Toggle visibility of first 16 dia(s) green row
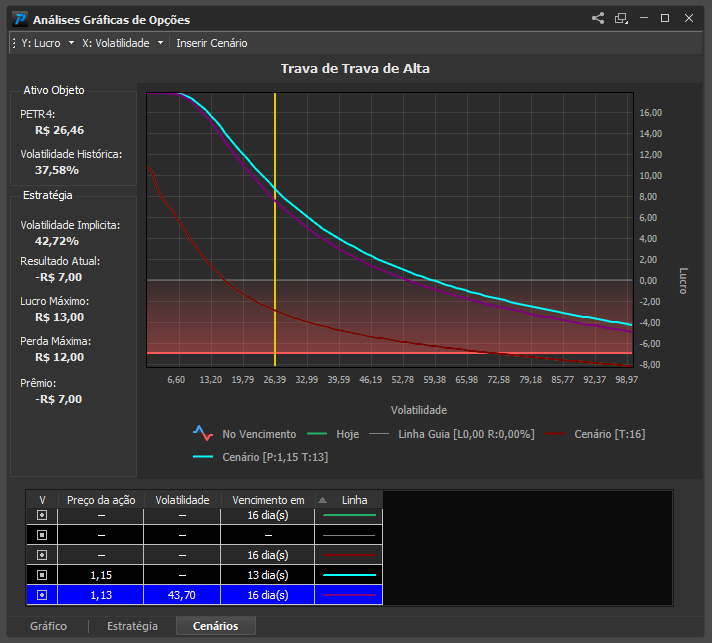712x643 pixels. [42, 515]
